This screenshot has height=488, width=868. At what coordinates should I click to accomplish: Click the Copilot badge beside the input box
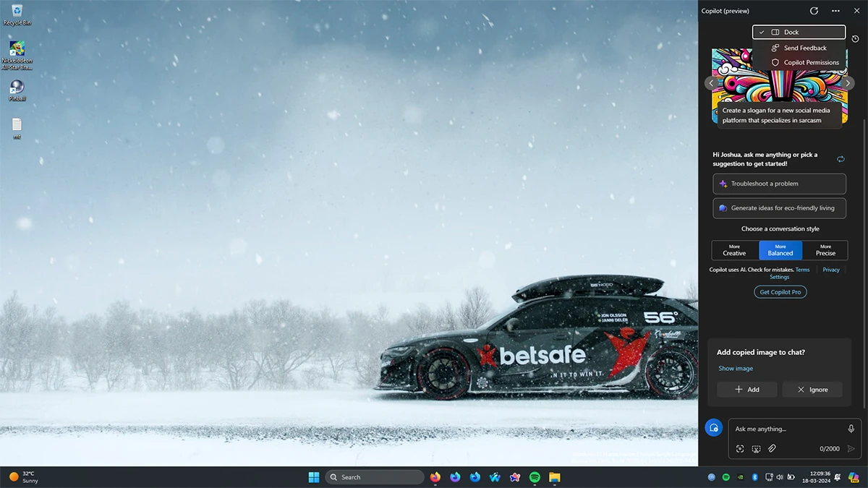[713, 427]
